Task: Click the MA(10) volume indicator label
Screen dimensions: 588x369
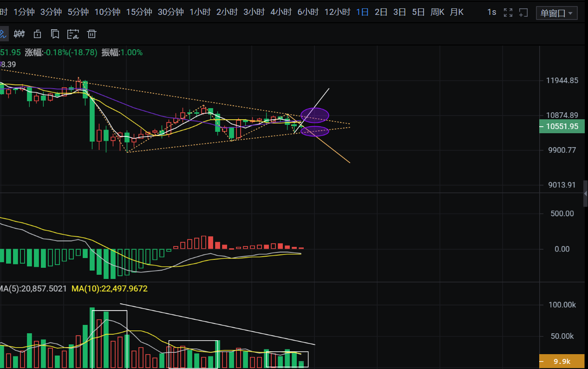Action: 109,289
